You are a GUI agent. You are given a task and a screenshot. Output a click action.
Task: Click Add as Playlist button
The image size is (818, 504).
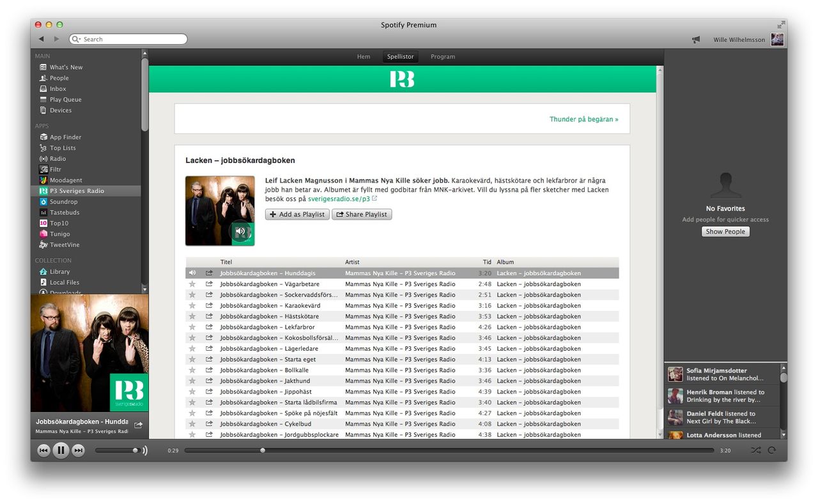(297, 215)
